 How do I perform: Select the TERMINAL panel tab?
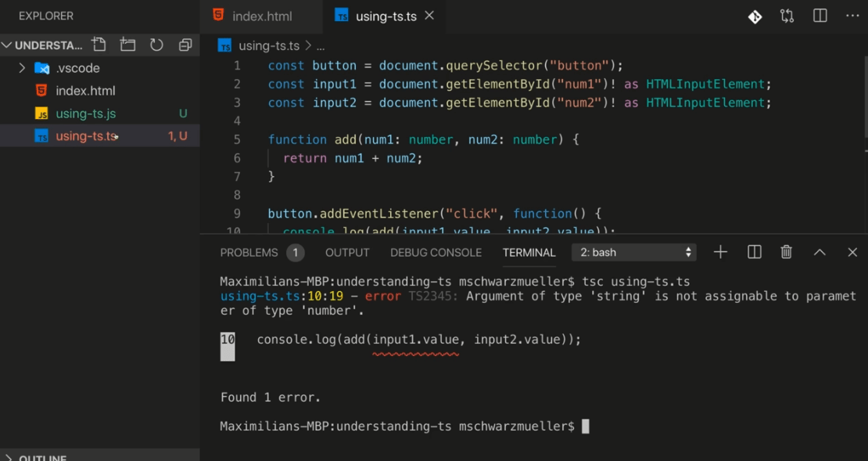[x=529, y=253]
